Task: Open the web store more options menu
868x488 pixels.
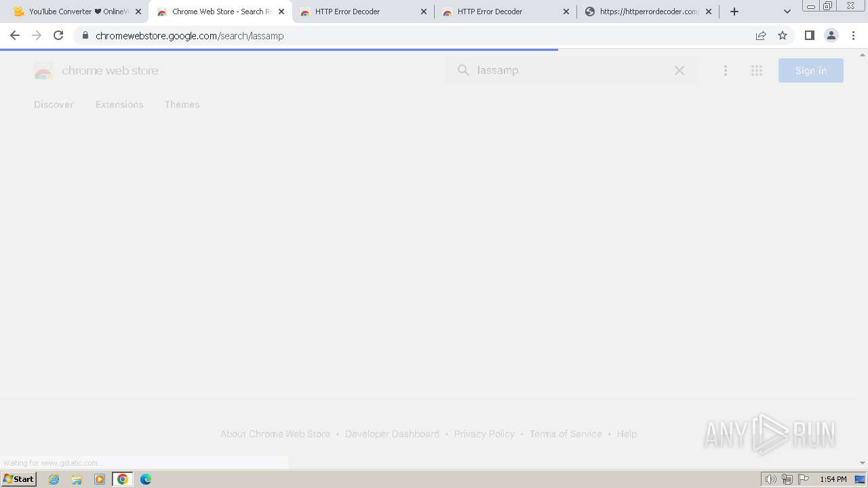Action: click(x=726, y=70)
